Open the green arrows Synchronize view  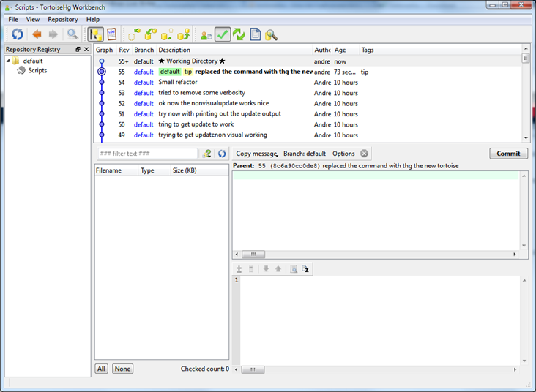click(x=239, y=34)
